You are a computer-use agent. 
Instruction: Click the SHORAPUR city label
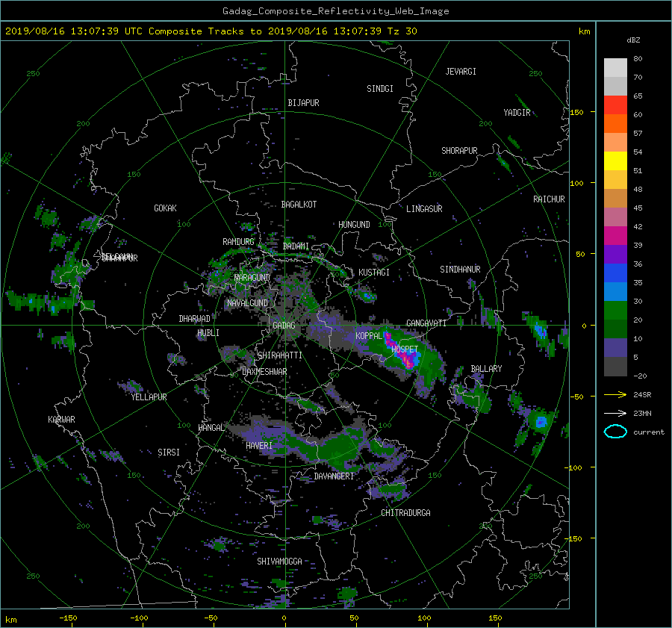point(459,151)
